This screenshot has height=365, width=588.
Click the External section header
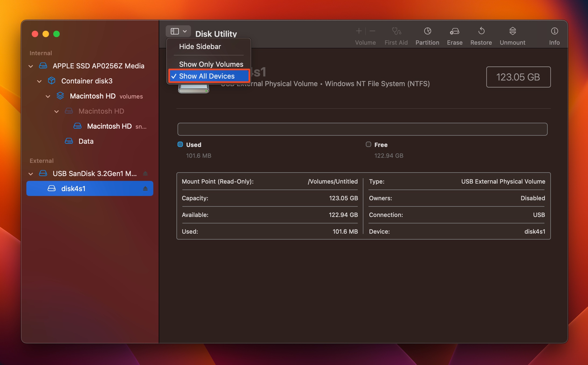(x=41, y=161)
